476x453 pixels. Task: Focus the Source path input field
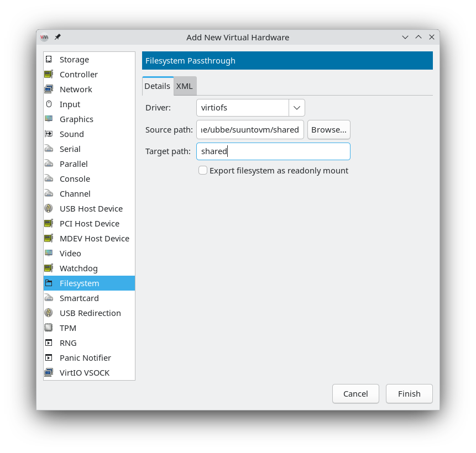[x=250, y=130]
